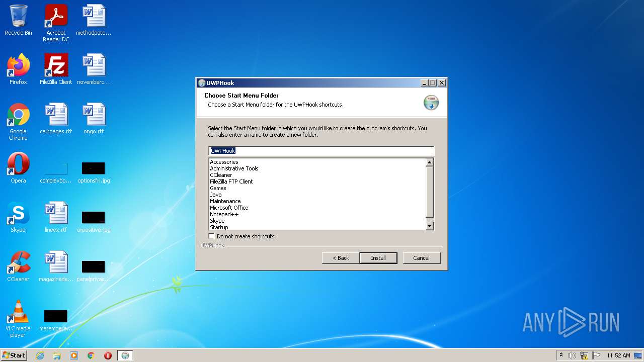Click the Start Menu folder name field

pyautogui.click(x=321, y=151)
